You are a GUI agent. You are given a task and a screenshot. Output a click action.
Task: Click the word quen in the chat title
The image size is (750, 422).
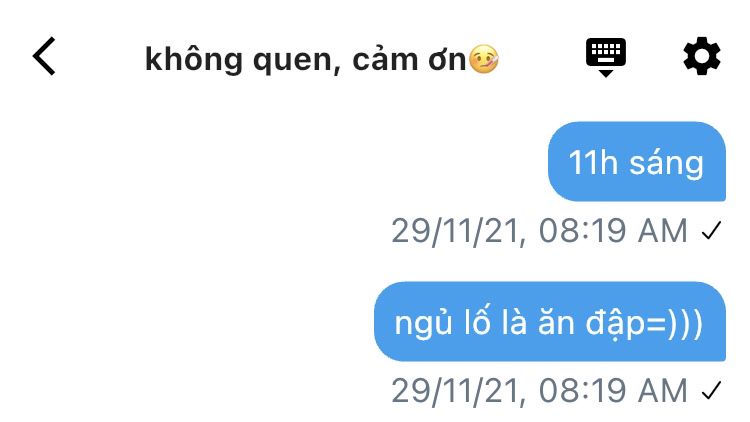point(297,61)
